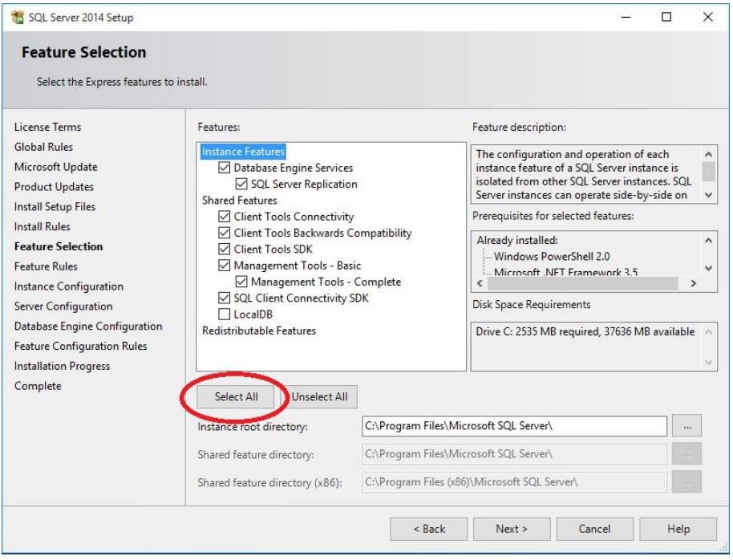This screenshot has height=560, width=733.
Task: Minimize the SQL Server 2014 Setup window
Action: pyautogui.click(x=626, y=18)
